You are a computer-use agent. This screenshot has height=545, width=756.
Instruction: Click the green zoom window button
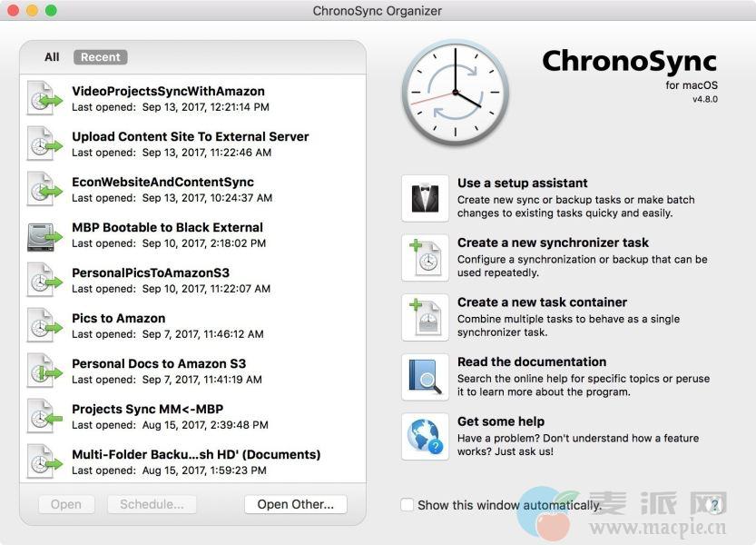(x=51, y=10)
